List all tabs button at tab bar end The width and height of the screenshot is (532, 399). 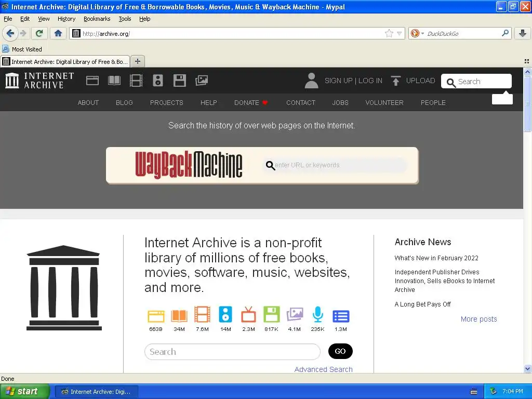coord(527,61)
